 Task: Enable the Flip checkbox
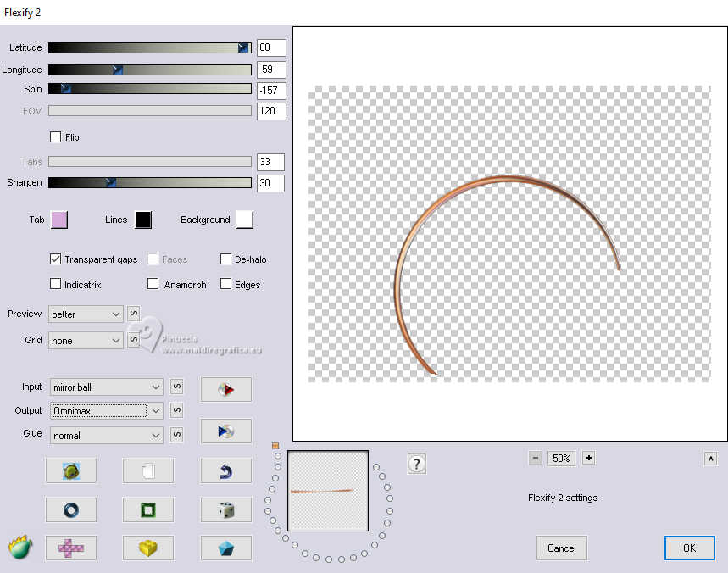tap(55, 137)
